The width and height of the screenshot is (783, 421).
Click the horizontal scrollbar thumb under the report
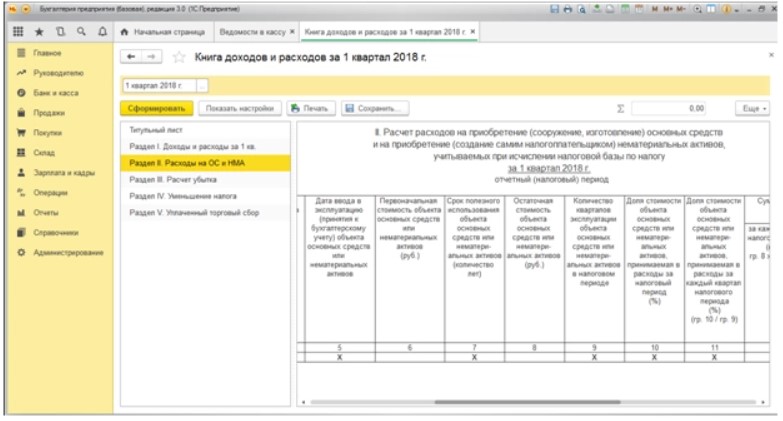[527, 402]
